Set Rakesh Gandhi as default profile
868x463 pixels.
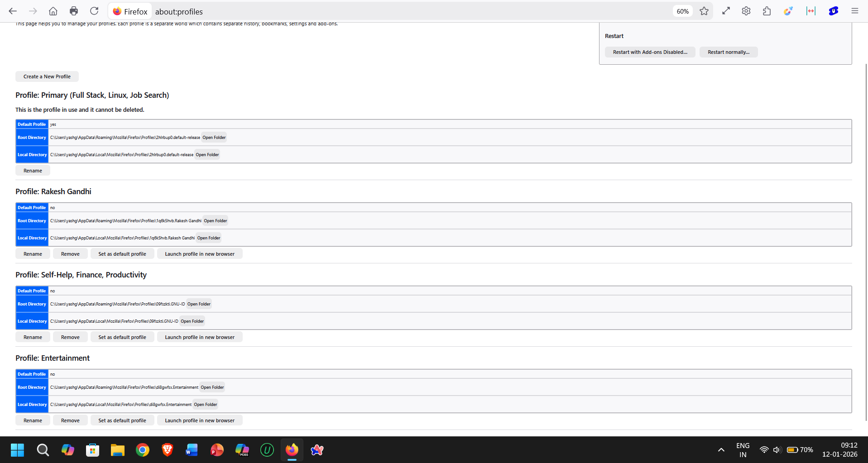coord(122,254)
